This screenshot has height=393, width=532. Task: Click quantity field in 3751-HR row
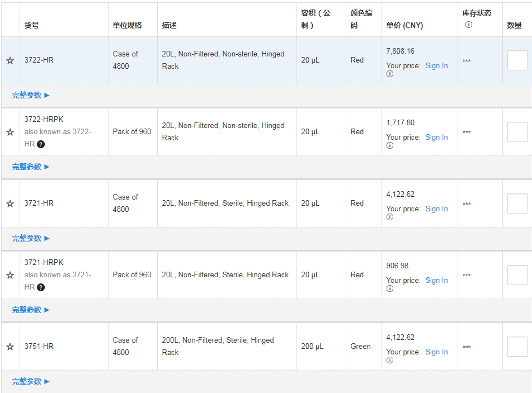[x=517, y=347]
